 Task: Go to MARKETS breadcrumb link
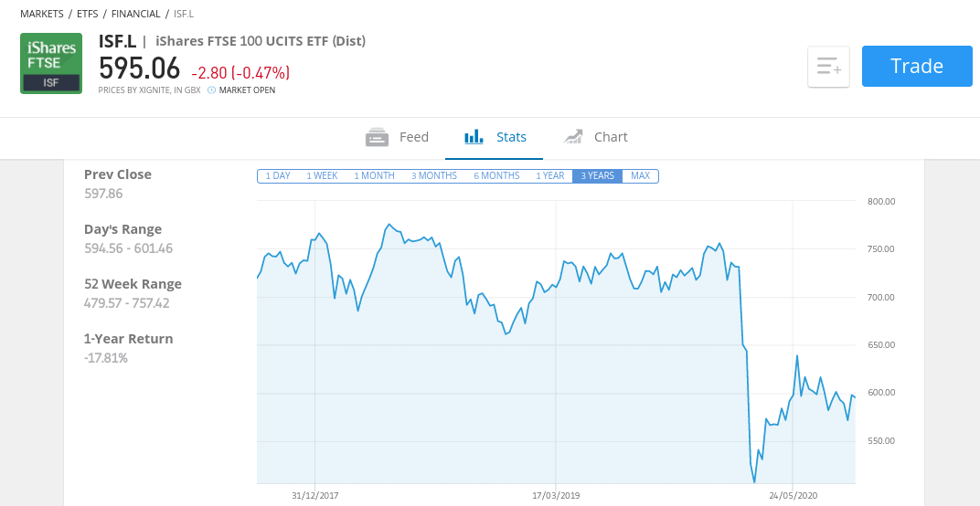tap(42, 14)
